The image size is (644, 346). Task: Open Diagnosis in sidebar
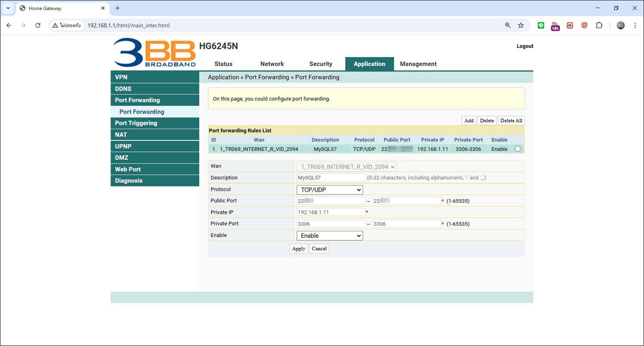pyautogui.click(x=155, y=181)
